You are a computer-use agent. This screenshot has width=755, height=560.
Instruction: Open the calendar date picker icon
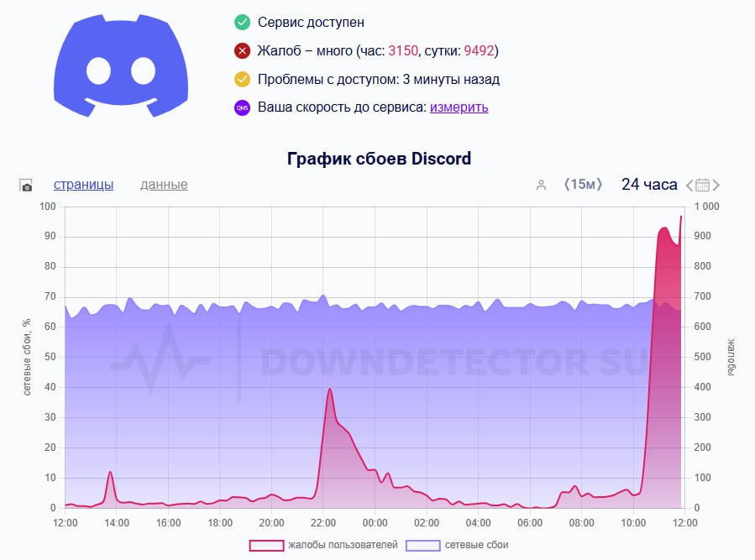tap(703, 185)
